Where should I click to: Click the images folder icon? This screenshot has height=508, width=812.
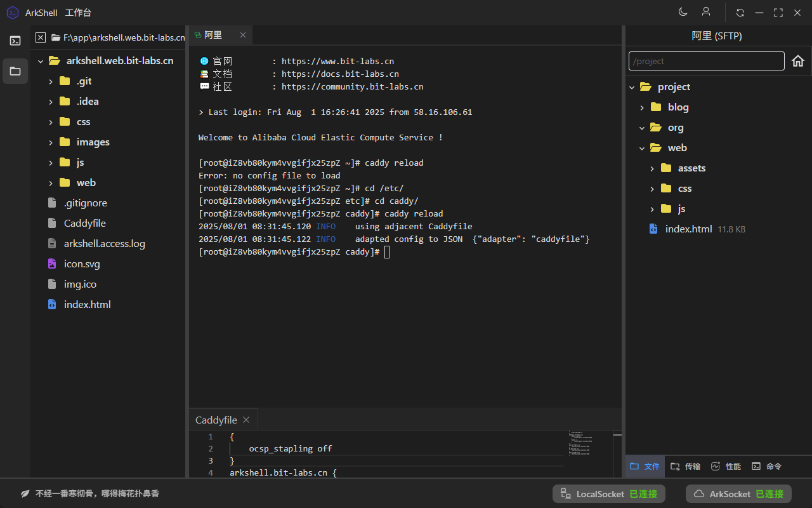pos(65,142)
